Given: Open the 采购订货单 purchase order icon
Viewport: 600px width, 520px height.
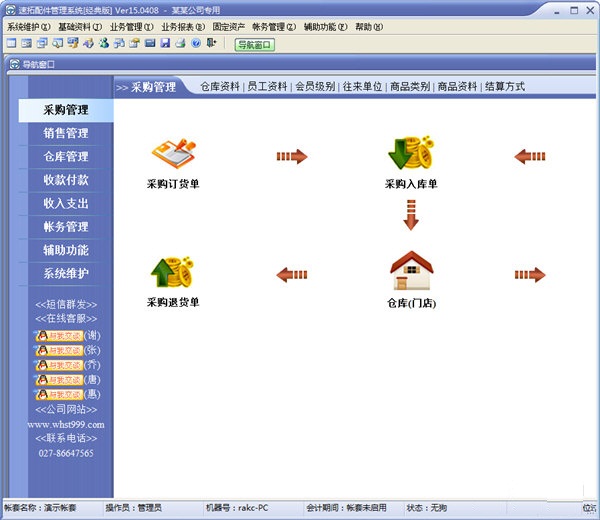Looking at the screenshot, I should pyautogui.click(x=174, y=154).
